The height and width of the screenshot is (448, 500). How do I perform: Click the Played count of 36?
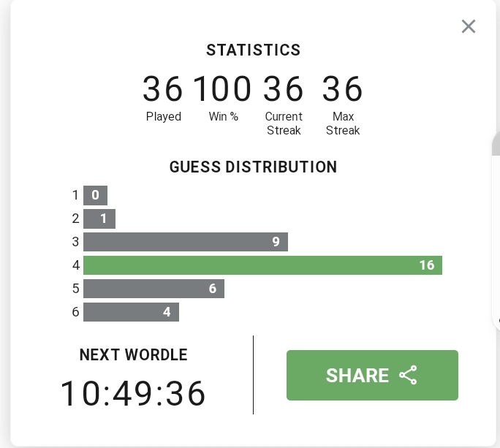coord(162,88)
